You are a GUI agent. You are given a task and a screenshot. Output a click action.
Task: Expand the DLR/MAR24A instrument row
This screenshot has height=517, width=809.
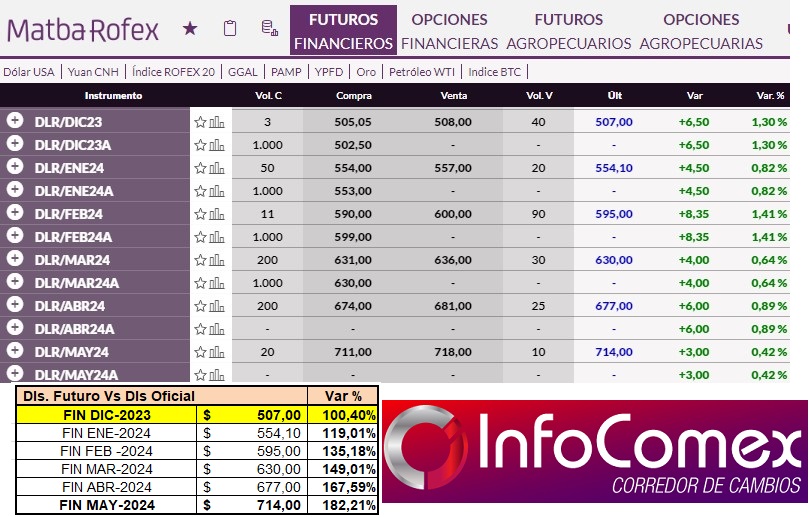point(15,282)
